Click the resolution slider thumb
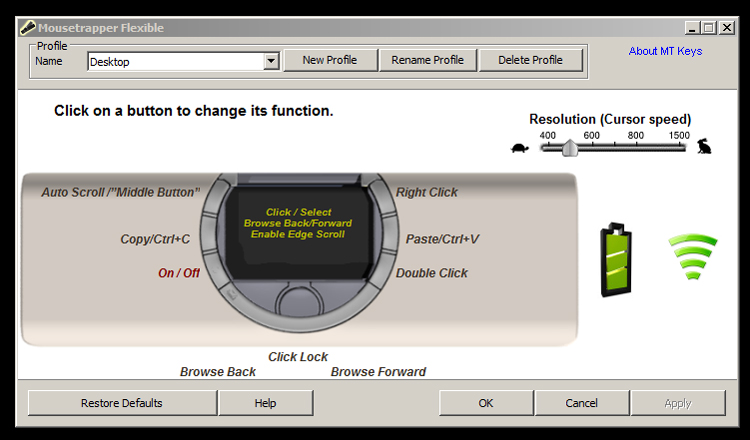This screenshot has width=750, height=440. tap(569, 148)
